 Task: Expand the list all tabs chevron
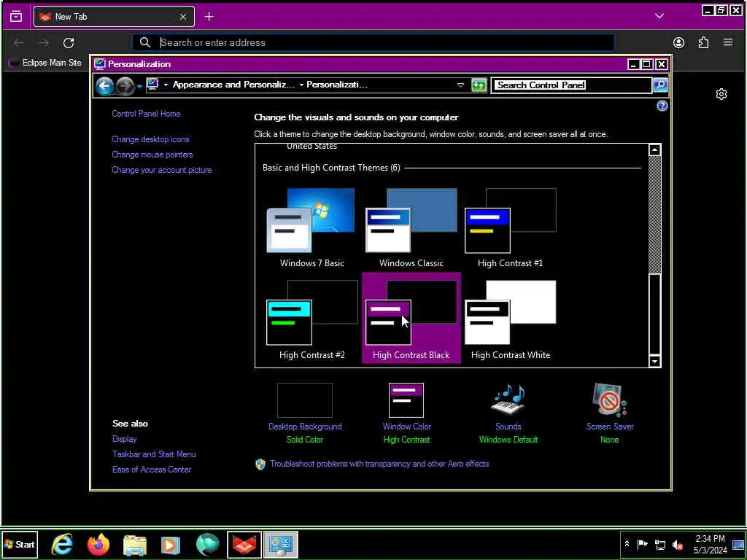click(659, 16)
